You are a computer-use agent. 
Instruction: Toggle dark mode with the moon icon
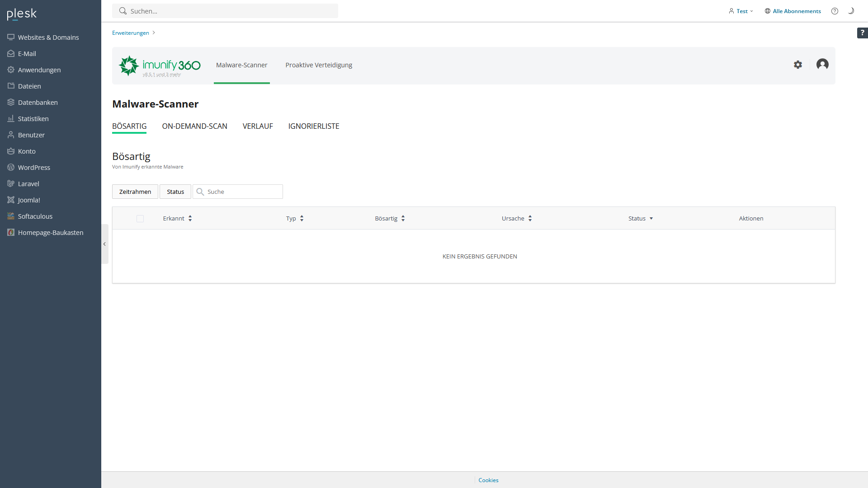coord(851,11)
